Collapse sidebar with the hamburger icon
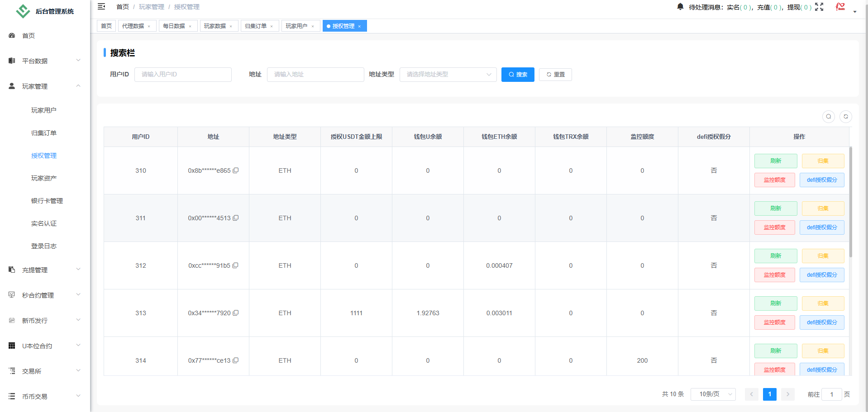 pos(101,6)
